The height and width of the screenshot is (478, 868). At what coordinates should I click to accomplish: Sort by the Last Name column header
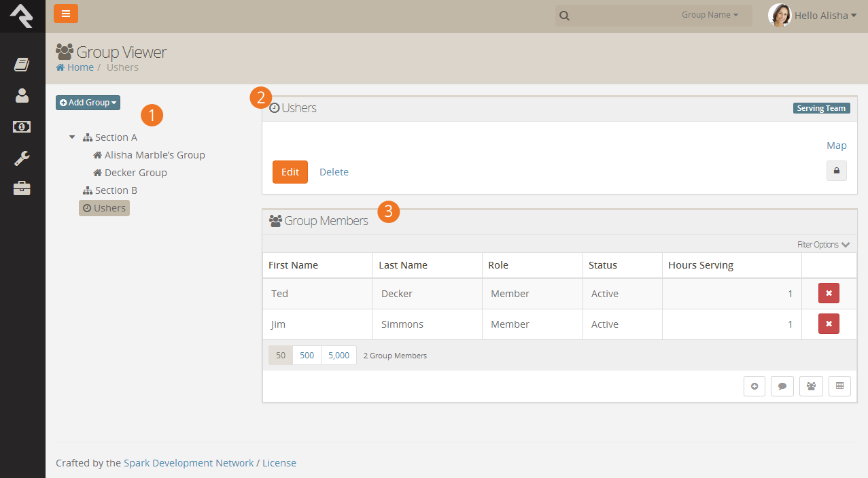[403, 265]
